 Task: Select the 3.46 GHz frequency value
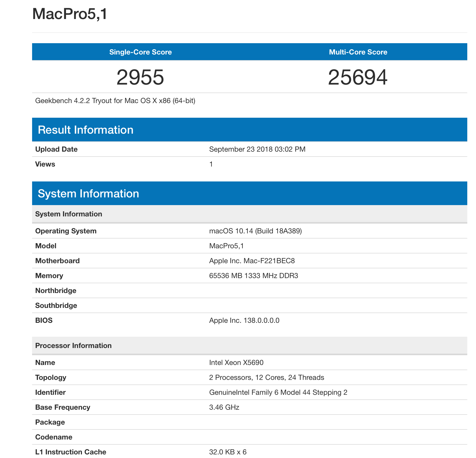[224, 407]
